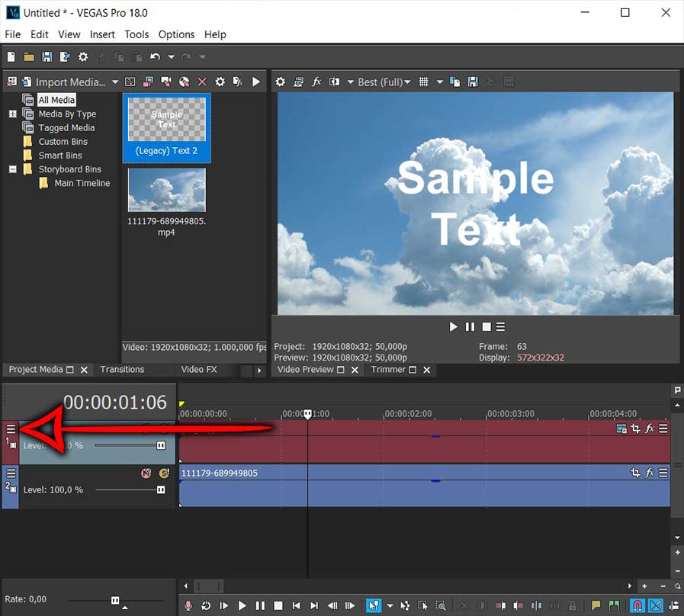The width and height of the screenshot is (684, 616).
Task: Undo the last action
Action: click(155, 56)
